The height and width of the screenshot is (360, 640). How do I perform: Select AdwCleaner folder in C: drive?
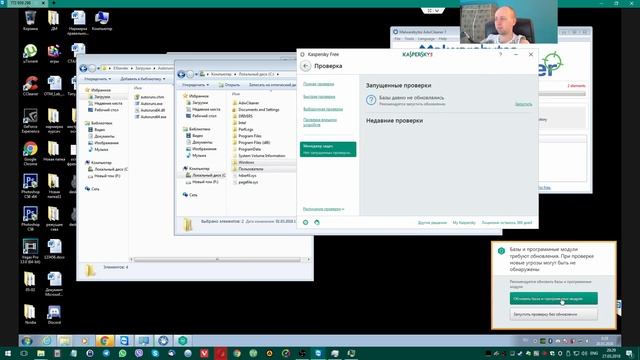(x=248, y=103)
